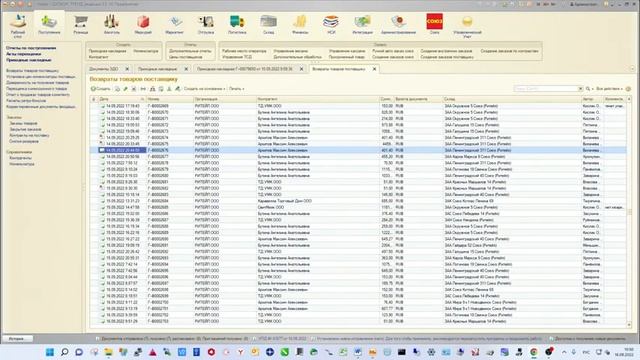Open the Розница shopping cart section
The width and height of the screenshot is (640, 360).
coord(81,24)
